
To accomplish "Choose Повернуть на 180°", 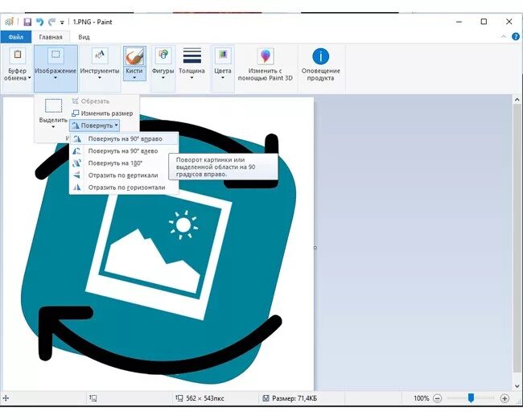I will (124, 163).
